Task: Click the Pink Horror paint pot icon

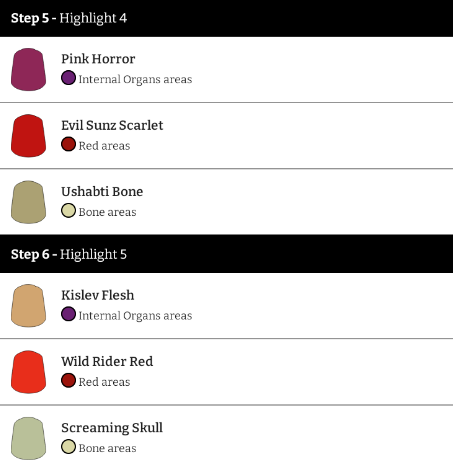Action: tap(28, 69)
